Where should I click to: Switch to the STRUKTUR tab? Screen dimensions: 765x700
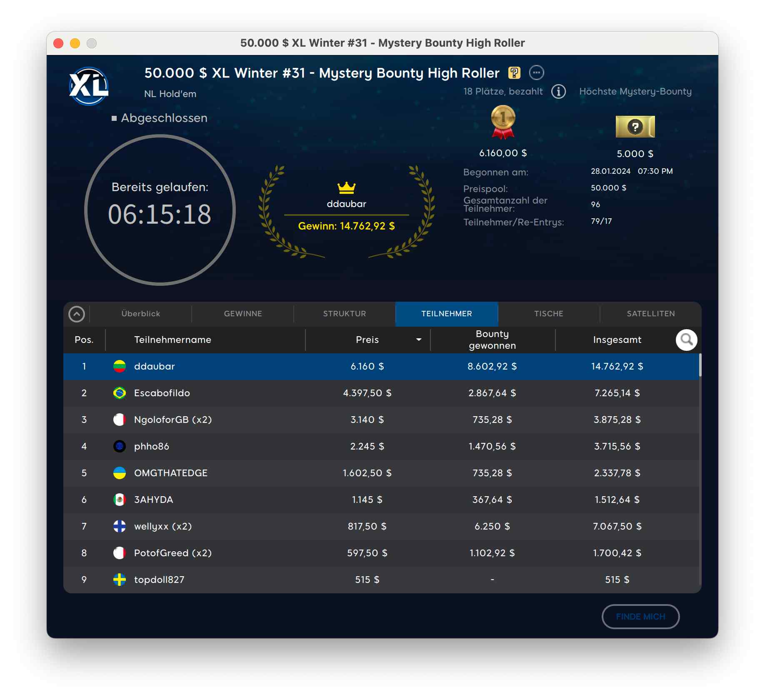pyautogui.click(x=345, y=314)
